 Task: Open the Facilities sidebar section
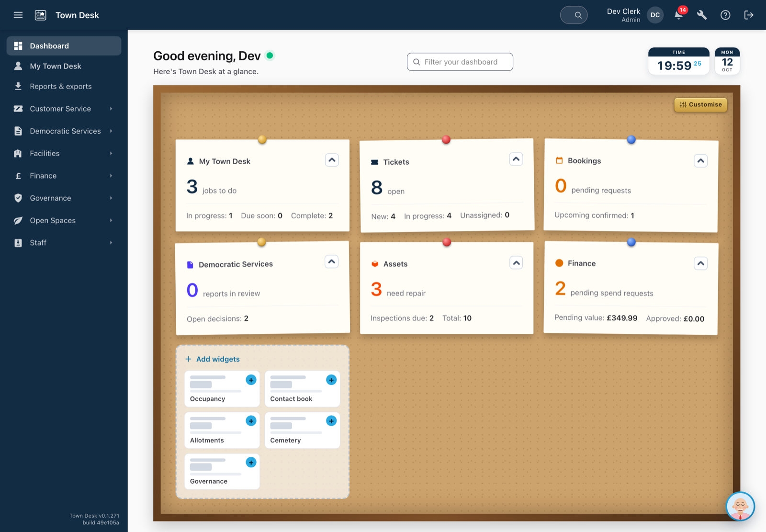tap(64, 153)
